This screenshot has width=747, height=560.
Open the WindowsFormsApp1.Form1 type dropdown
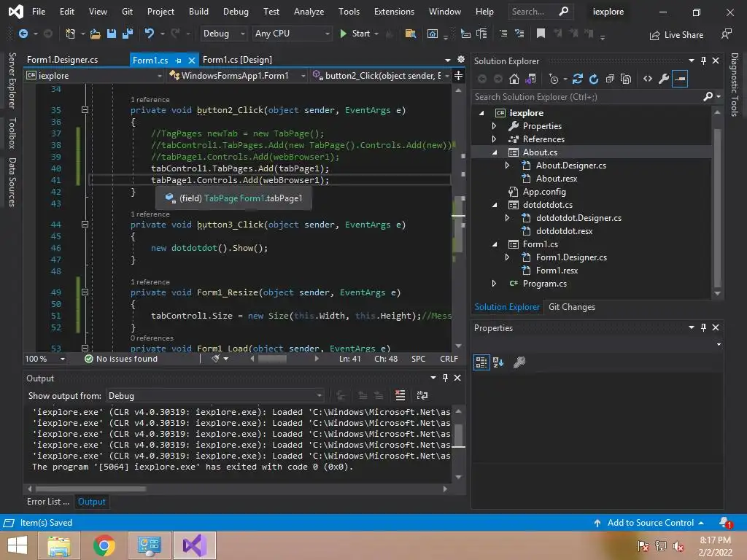(x=237, y=76)
